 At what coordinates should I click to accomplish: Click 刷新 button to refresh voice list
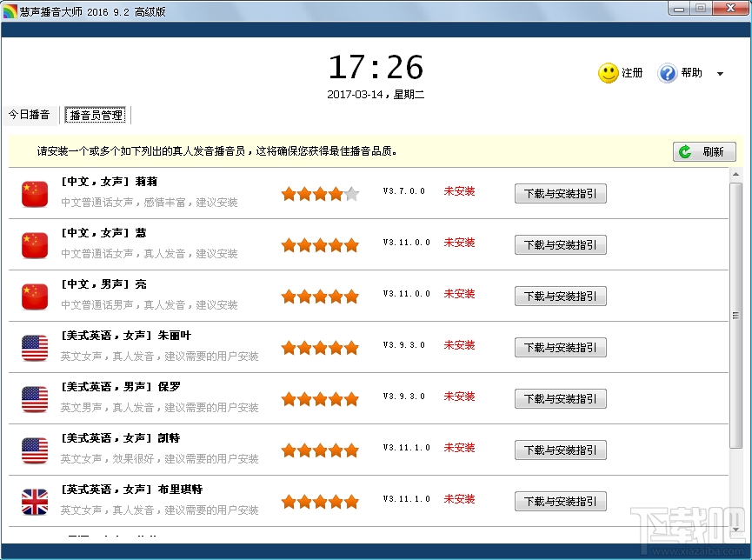pyautogui.click(x=704, y=151)
